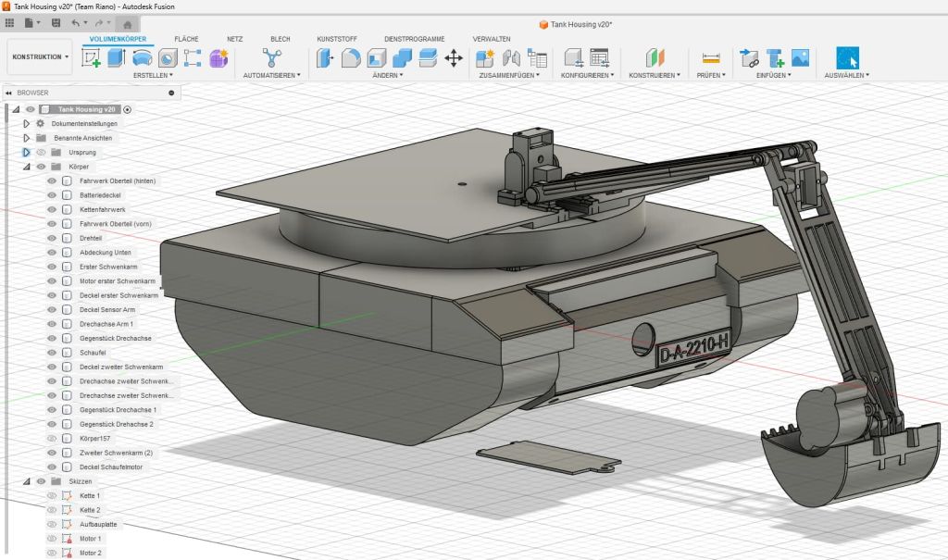Viewport: 948px width, 560px height.
Task: Select the Kette 1 sketch
Action: click(90, 496)
